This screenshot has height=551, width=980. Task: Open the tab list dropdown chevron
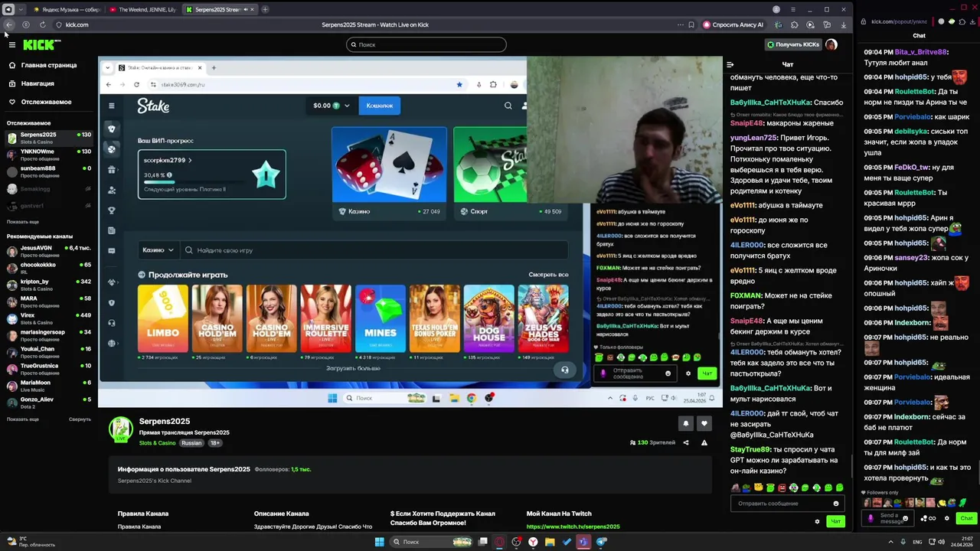(x=21, y=9)
